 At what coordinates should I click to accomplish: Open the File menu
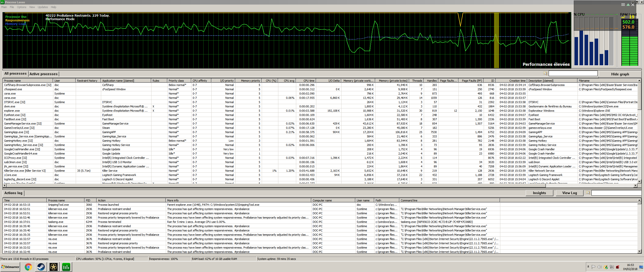click(x=12, y=7)
